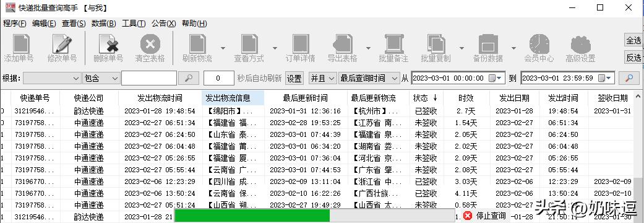The width and height of the screenshot is (644, 223).
Task: Open 订单详情 from the toolbar
Action: point(301,43)
